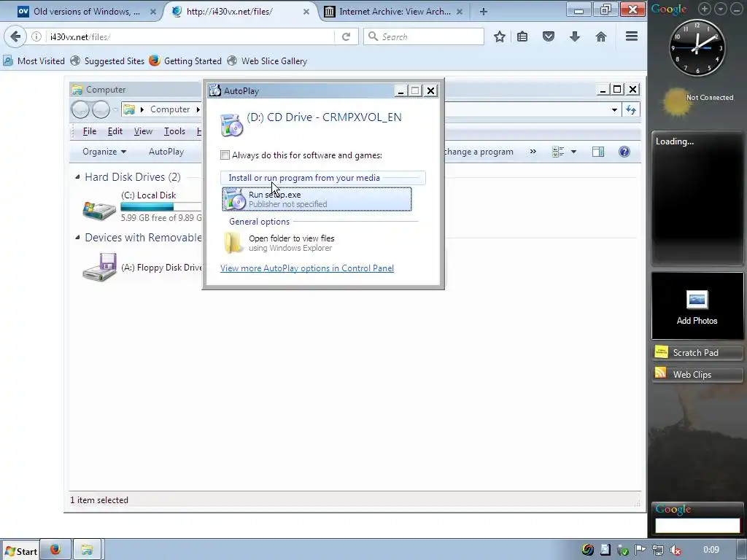Viewport: 747px width, 560px height.
Task: Open Explorer help question mark icon
Action: pos(624,152)
